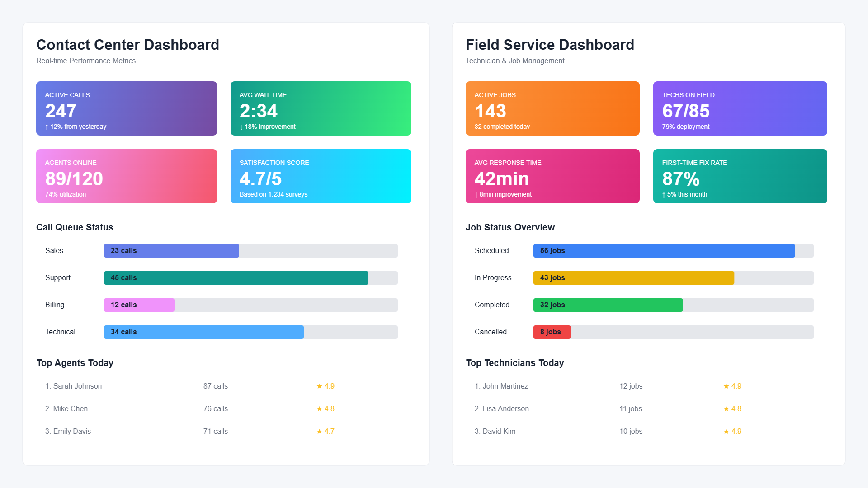The width and height of the screenshot is (868, 488).
Task: Click the star icon in Lisa Anderson's row
Action: coord(726,409)
